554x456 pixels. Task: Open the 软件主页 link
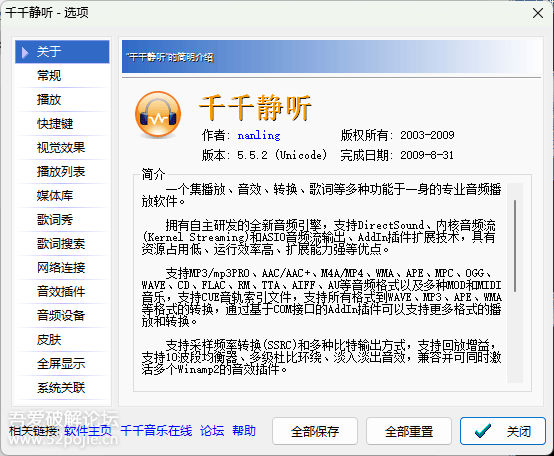point(88,431)
